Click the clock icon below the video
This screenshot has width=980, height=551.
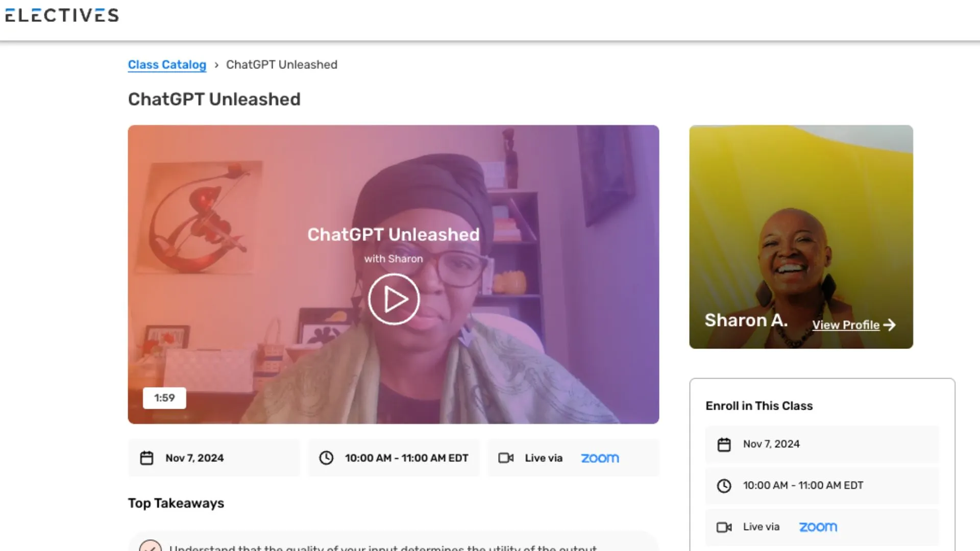326,458
